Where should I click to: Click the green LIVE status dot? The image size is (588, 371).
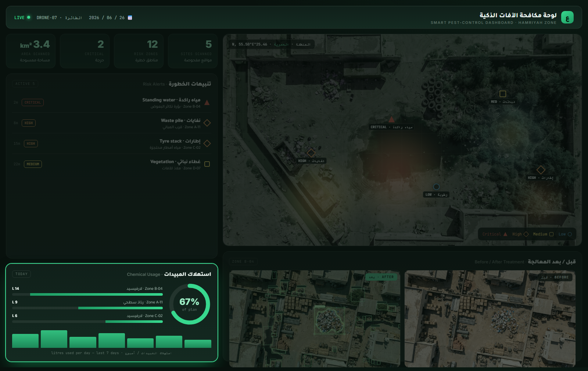(x=29, y=17)
